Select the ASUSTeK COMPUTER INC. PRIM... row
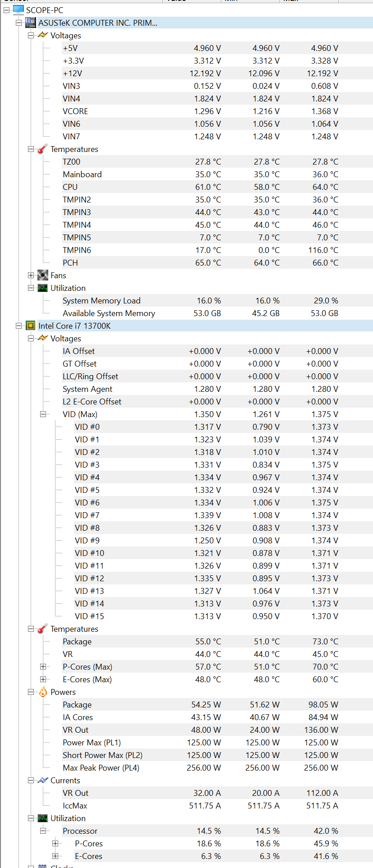The image size is (373, 868). [x=205, y=23]
